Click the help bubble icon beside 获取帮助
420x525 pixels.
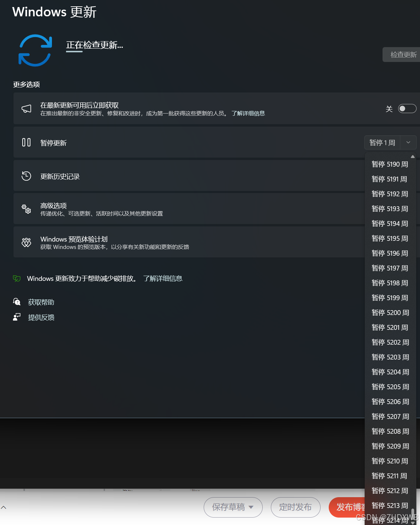pos(17,302)
